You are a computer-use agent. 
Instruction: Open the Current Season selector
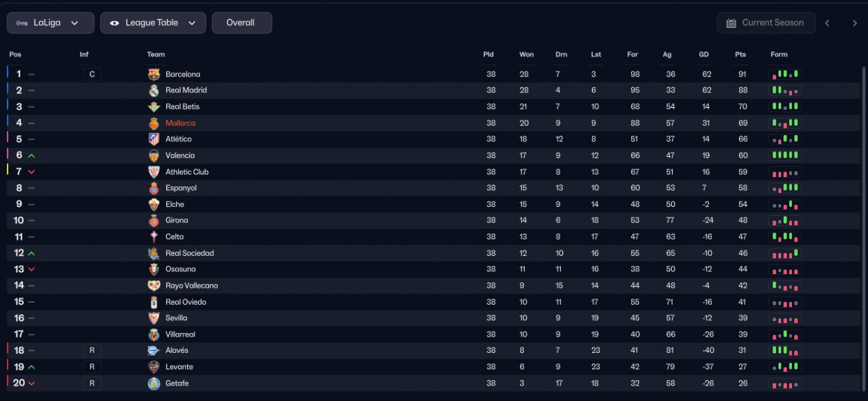pos(766,22)
